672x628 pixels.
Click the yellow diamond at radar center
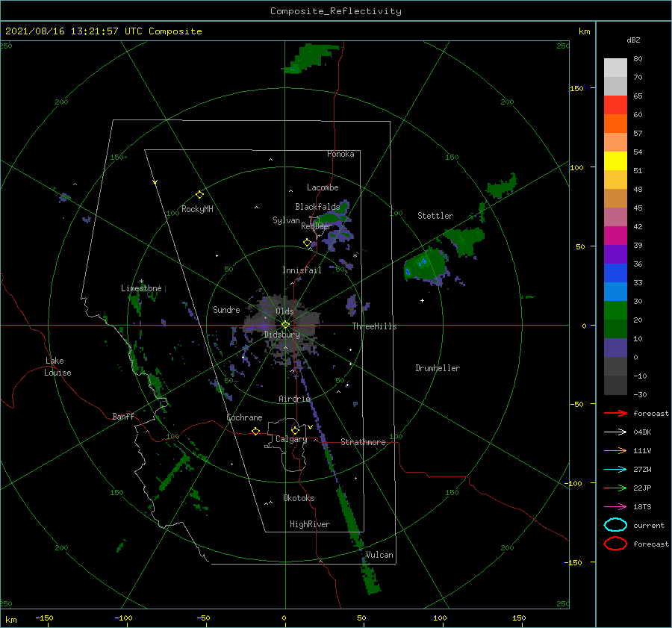pyautogui.click(x=285, y=325)
